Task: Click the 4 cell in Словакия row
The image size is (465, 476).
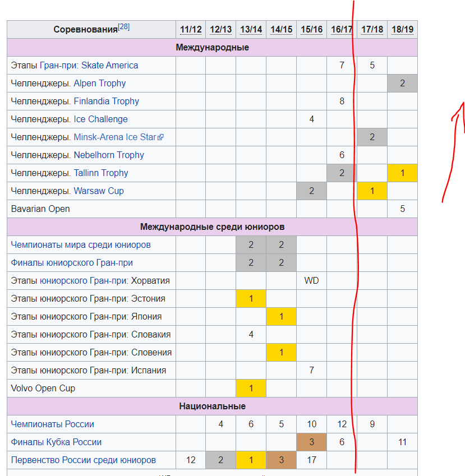Action: coord(251,334)
